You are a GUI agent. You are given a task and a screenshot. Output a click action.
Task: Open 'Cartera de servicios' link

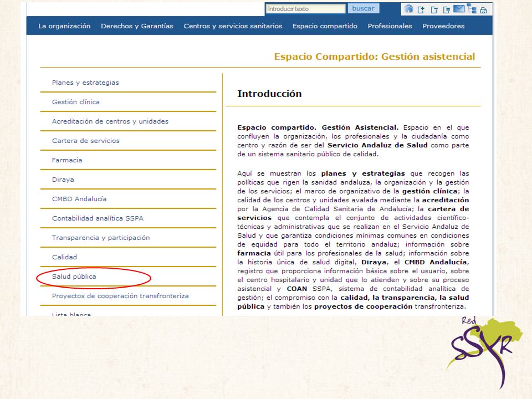85,140
